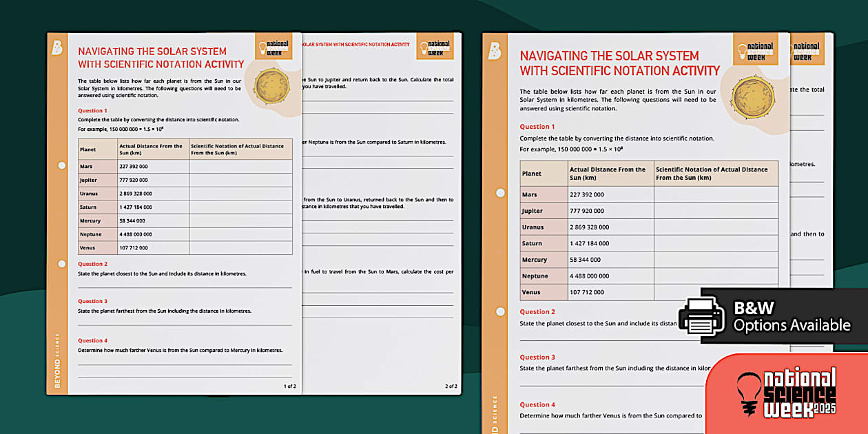Click the Question 2 answer line, left worksheet
The image size is (868, 434).
click(x=185, y=285)
